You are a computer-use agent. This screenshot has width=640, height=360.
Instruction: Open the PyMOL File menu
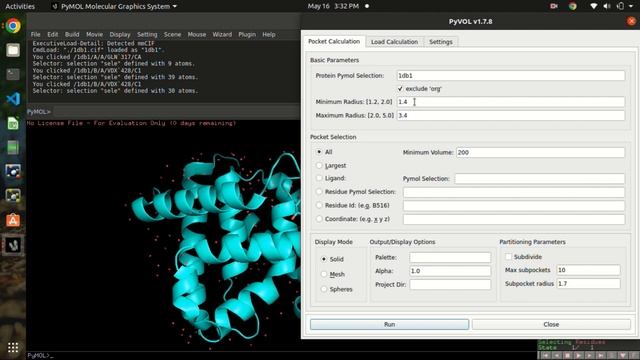coord(36,35)
